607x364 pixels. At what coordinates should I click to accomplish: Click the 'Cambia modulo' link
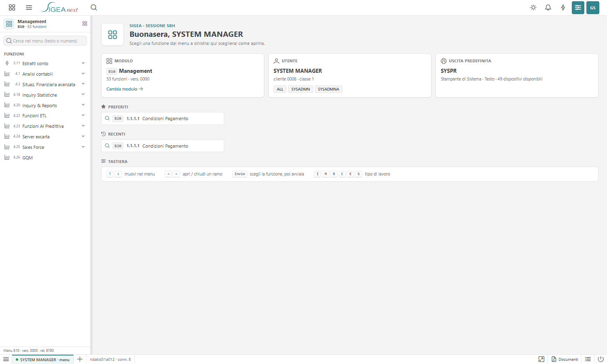(125, 89)
